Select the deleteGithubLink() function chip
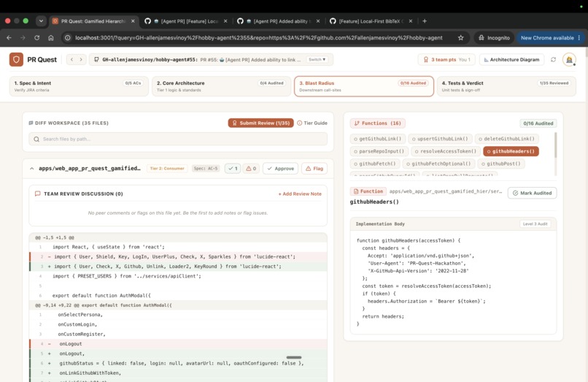 click(x=506, y=139)
